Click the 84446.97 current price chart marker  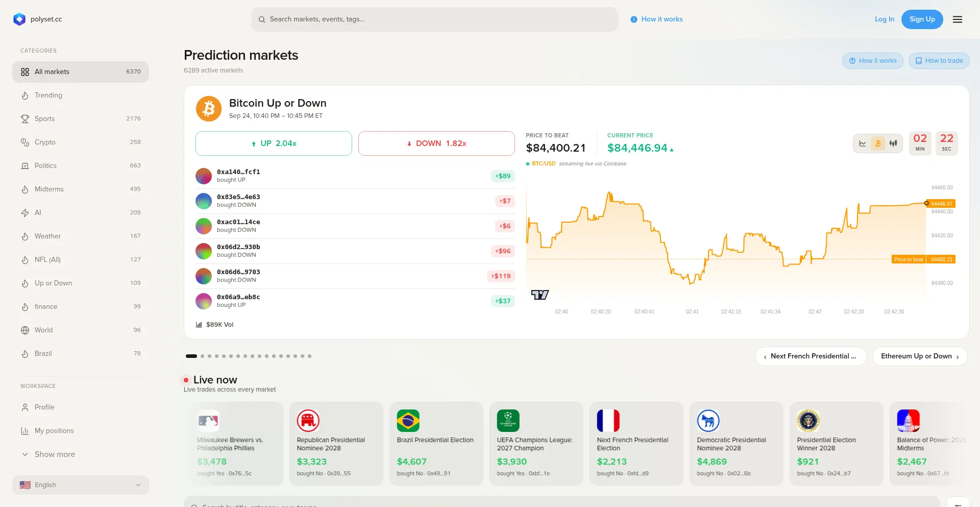(942, 204)
